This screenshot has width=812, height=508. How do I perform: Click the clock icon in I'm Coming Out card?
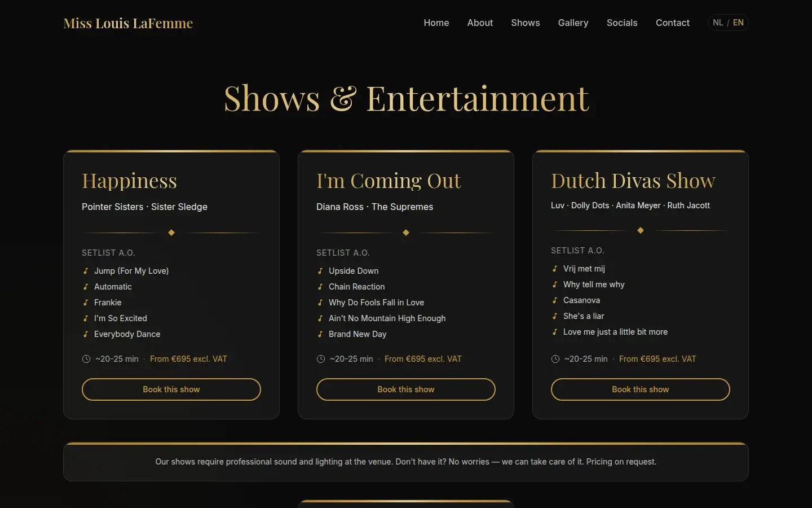click(x=321, y=359)
